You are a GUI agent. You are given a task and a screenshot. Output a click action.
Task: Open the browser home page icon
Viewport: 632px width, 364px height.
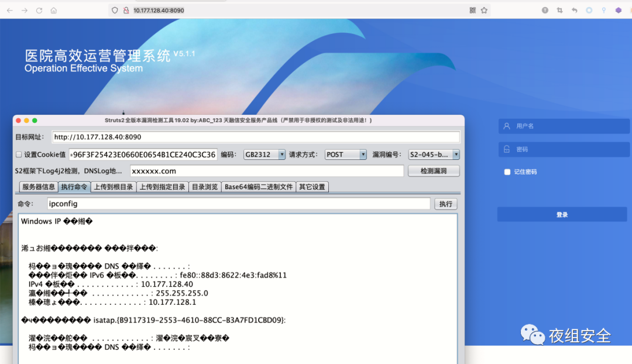click(54, 11)
